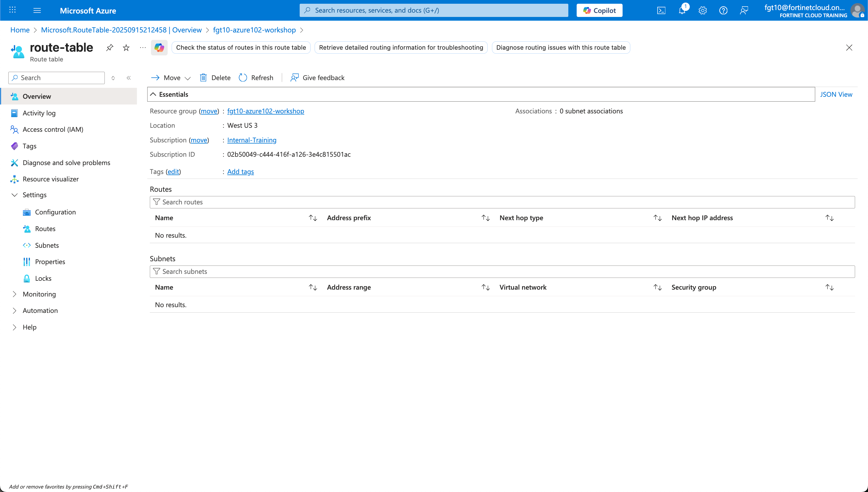This screenshot has height=492, width=868.
Task: Open the notifications bell
Action: click(x=682, y=10)
